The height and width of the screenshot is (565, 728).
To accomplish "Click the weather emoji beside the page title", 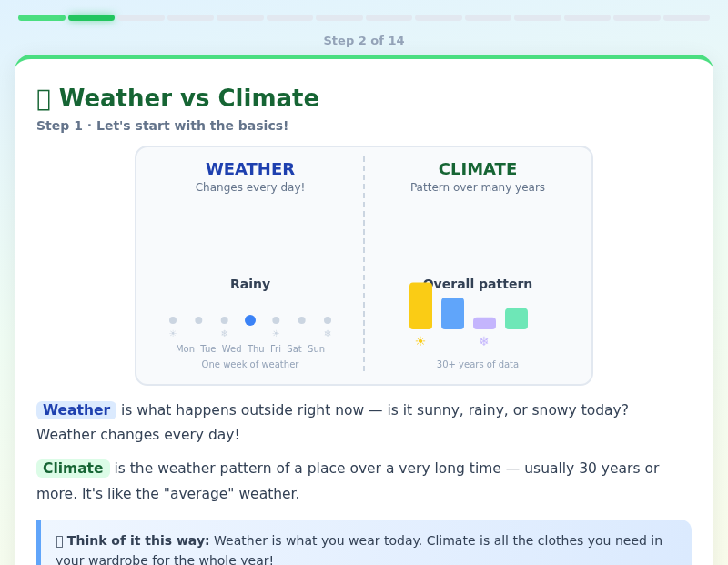I will click(44, 97).
